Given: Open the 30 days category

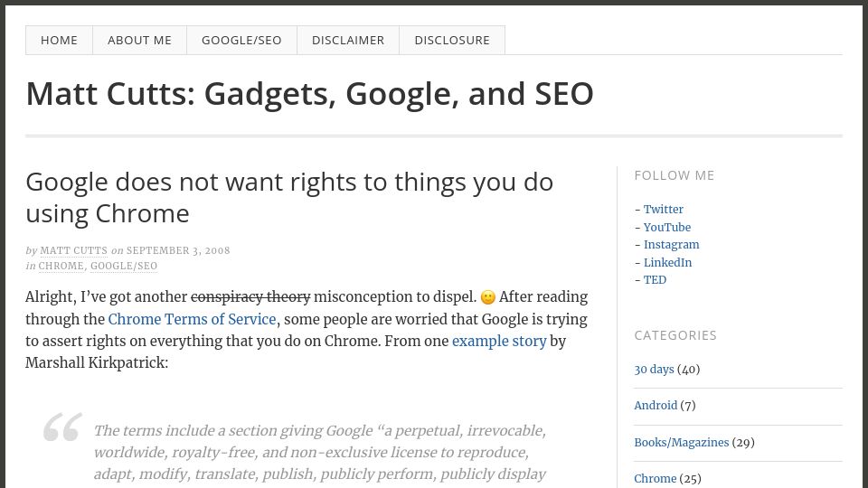Looking at the screenshot, I should (654, 369).
